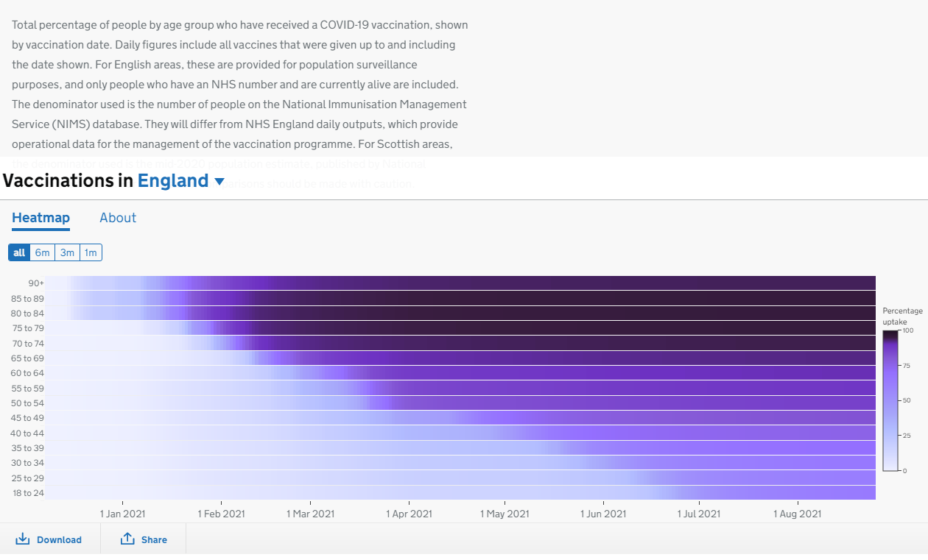The image size is (928, 560).
Task: Switch time range to 6m
Action: [43, 252]
